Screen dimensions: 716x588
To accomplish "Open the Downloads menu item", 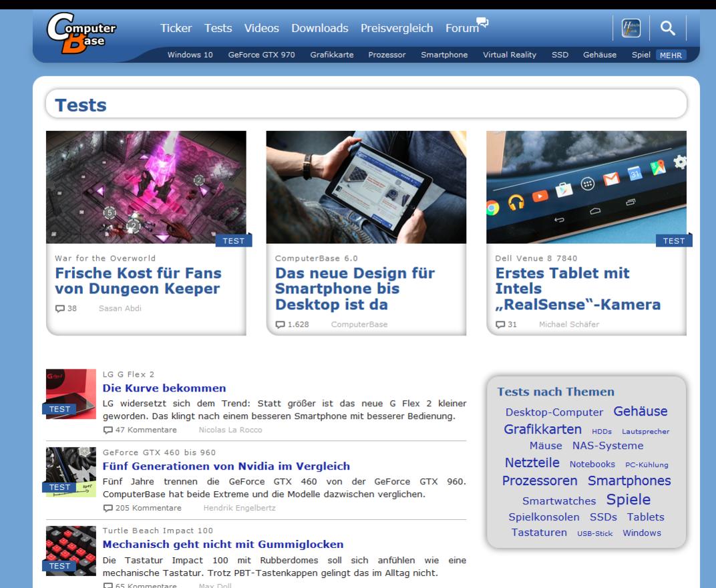I will pos(320,28).
